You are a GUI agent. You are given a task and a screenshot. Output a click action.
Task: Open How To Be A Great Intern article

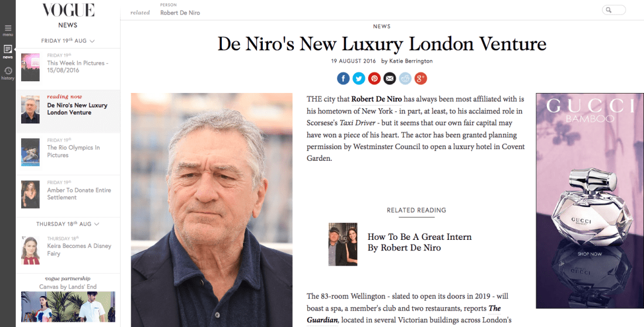pos(419,242)
